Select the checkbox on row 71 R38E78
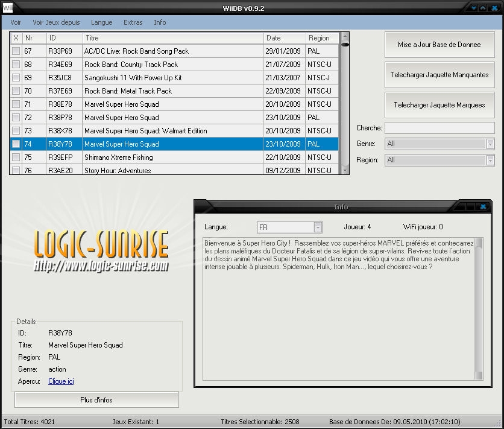504x429 pixels. point(16,104)
